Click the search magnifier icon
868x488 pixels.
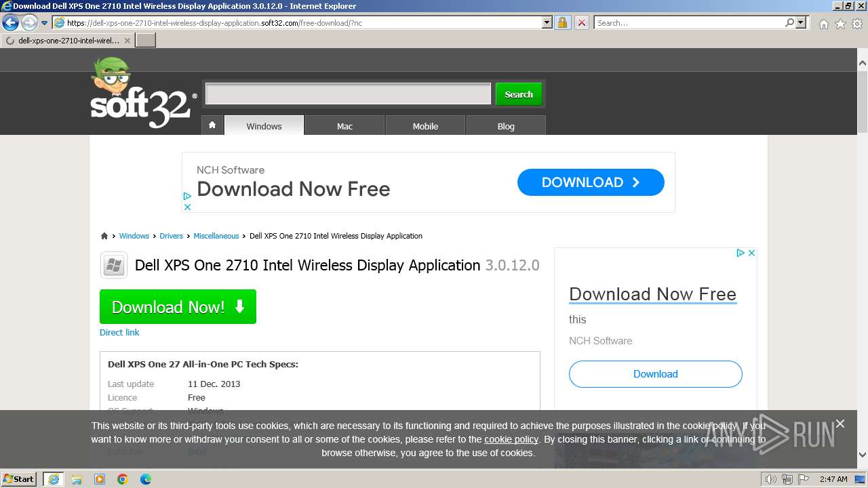[789, 23]
